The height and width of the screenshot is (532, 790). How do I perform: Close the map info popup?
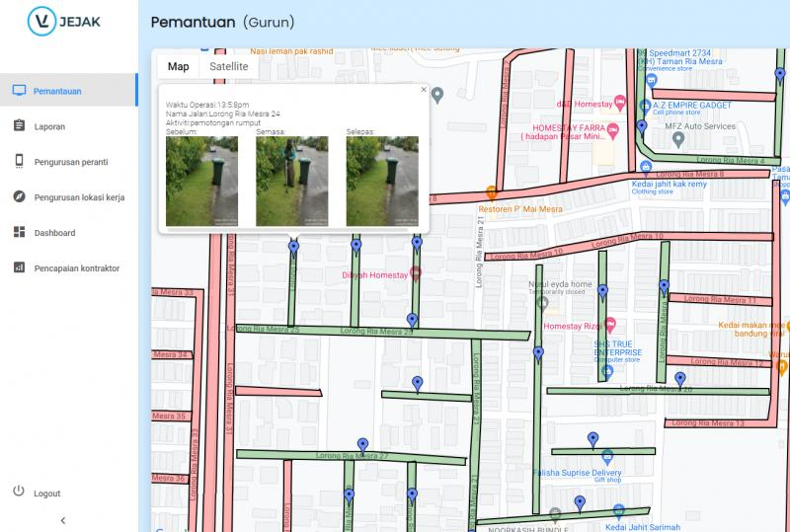coord(424,90)
